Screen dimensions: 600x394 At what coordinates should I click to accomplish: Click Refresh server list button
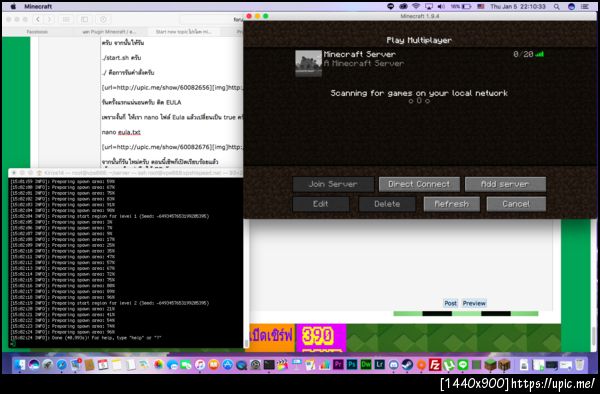[x=452, y=204]
